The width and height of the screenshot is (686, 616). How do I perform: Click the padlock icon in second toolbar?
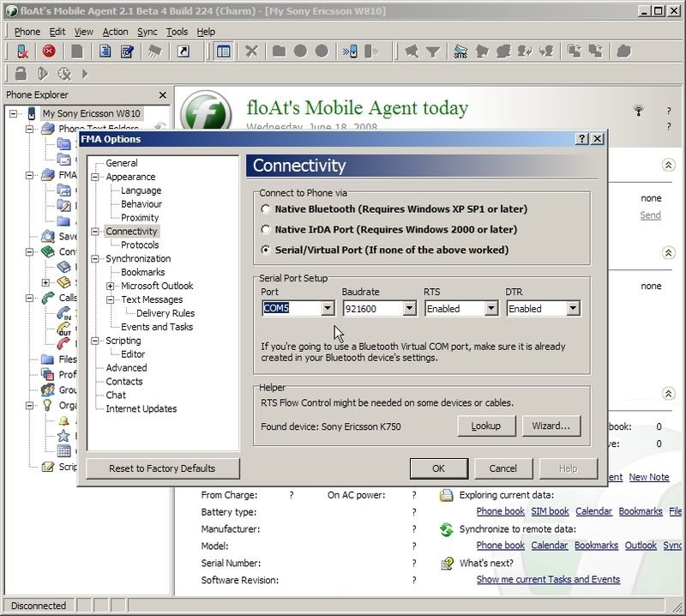coord(21,73)
